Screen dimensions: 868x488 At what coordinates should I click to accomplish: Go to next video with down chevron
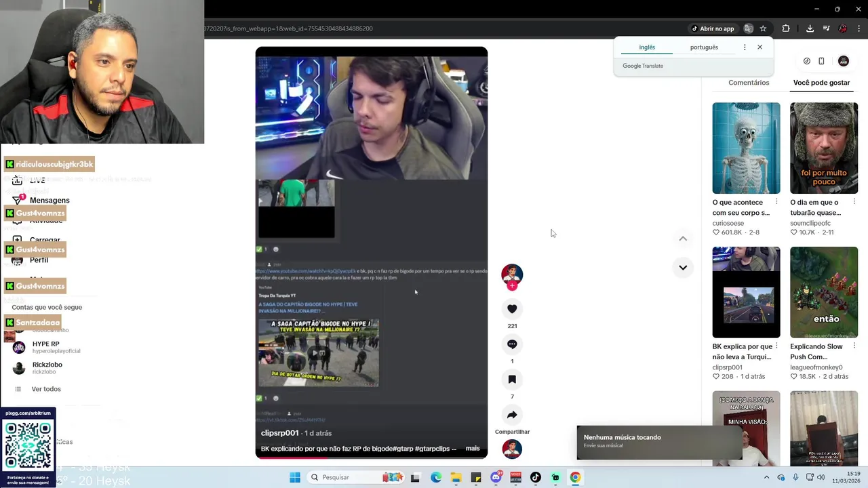[x=683, y=267]
